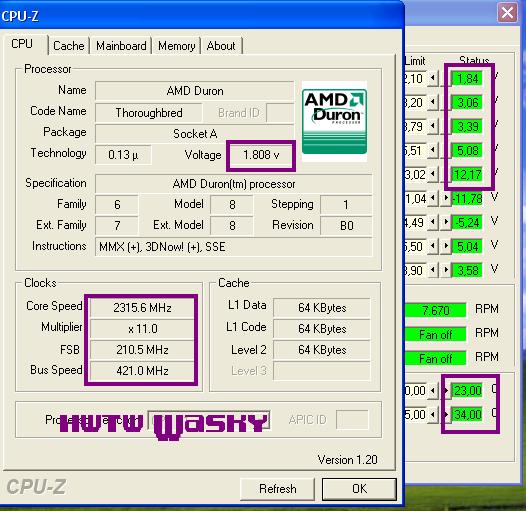
Task: Click the Specification field AMD Duron(tm) processor
Action: tap(234, 184)
